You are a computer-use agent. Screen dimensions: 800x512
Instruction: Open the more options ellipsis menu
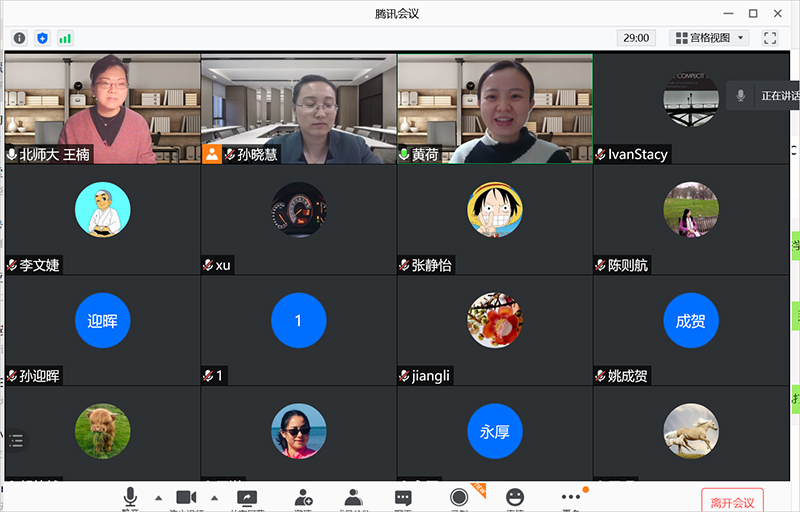click(x=571, y=498)
